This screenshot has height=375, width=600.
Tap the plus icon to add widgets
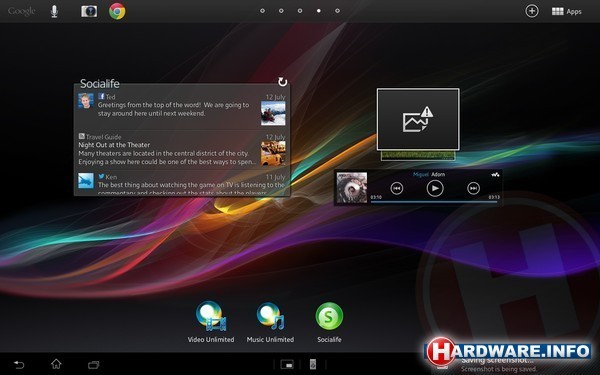tap(532, 11)
